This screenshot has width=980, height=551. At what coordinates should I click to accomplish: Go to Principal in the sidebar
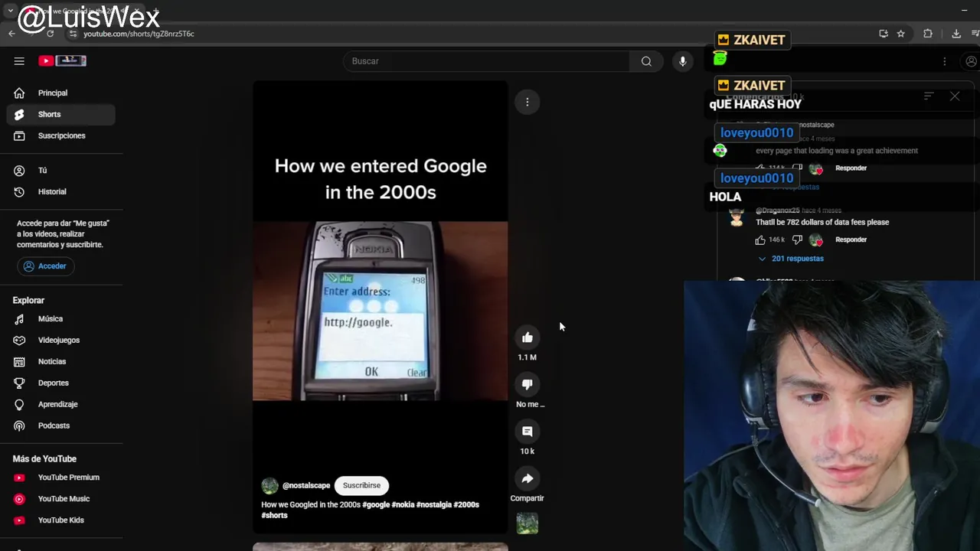click(61, 93)
